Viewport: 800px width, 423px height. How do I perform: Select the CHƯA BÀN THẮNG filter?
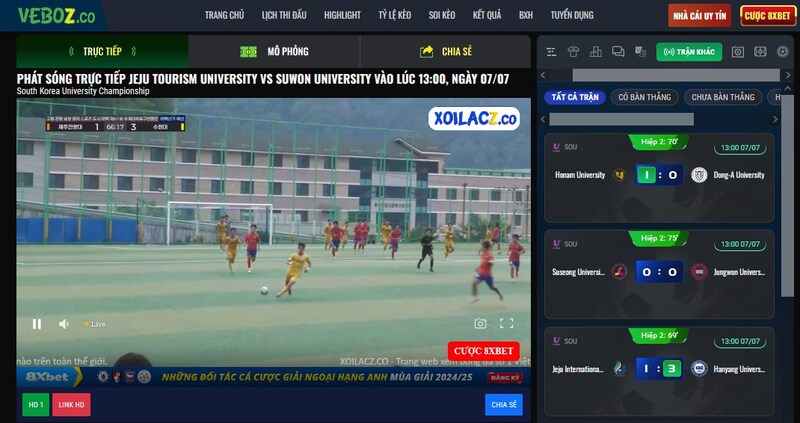click(x=723, y=97)
